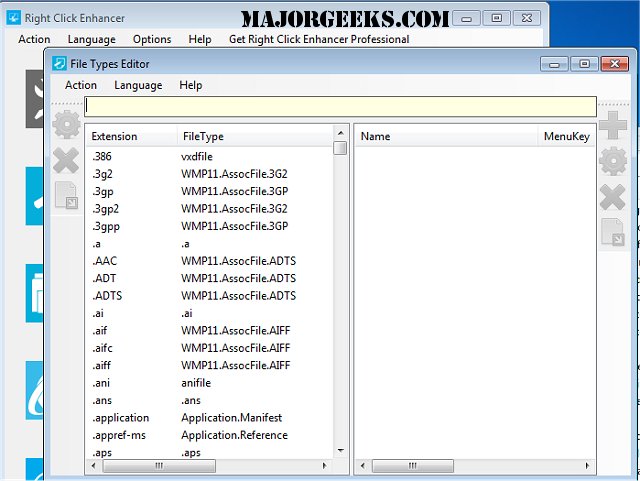
Task: Open the Action menu in Right Click Enhancer window
Action: 34,39
